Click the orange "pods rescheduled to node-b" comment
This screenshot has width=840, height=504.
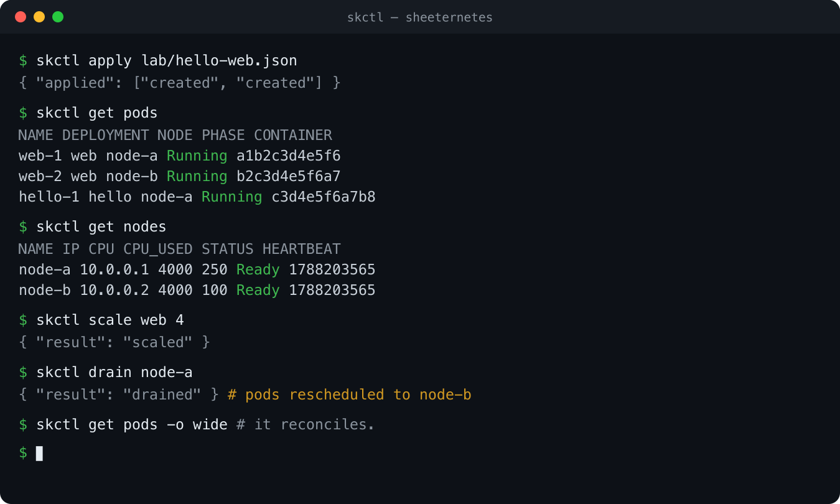pyautogui.click(x=350, y=394)
